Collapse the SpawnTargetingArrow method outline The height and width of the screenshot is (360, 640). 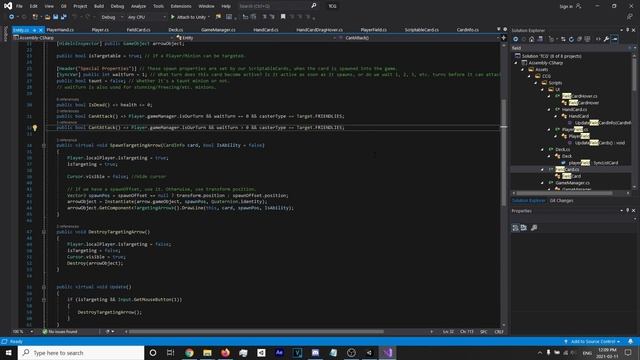(x=44, y=145)
